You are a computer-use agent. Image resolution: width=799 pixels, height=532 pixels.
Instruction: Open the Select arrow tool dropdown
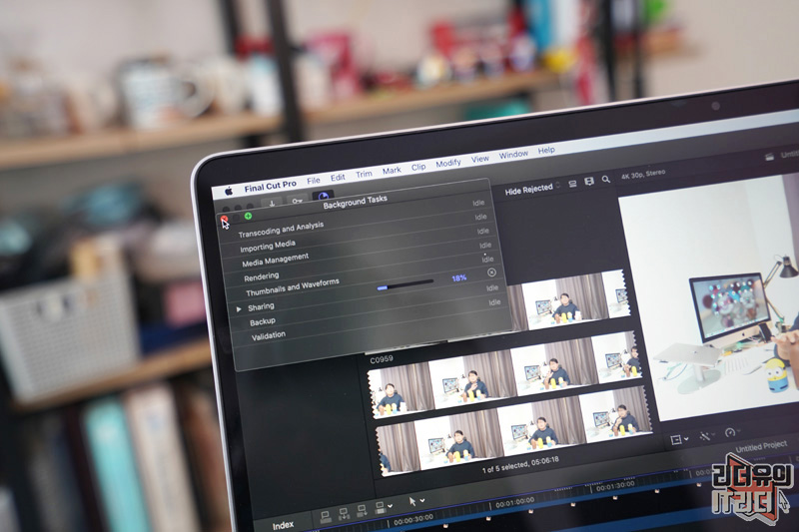click(415, 501)
